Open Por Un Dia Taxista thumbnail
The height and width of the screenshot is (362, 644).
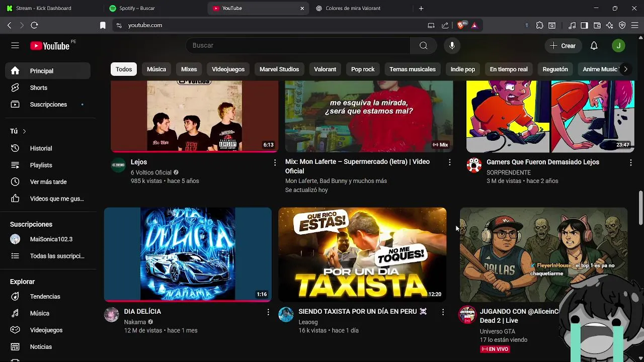point(362,255)
